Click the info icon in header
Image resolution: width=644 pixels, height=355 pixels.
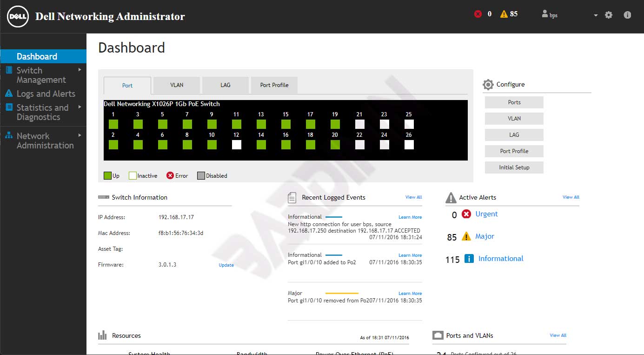[627, 15]
